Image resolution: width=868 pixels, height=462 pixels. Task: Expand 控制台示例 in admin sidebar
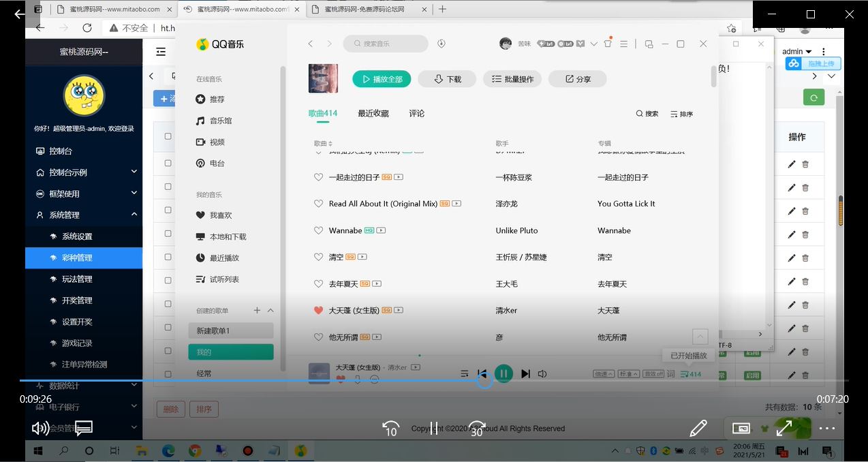point(84,172)
